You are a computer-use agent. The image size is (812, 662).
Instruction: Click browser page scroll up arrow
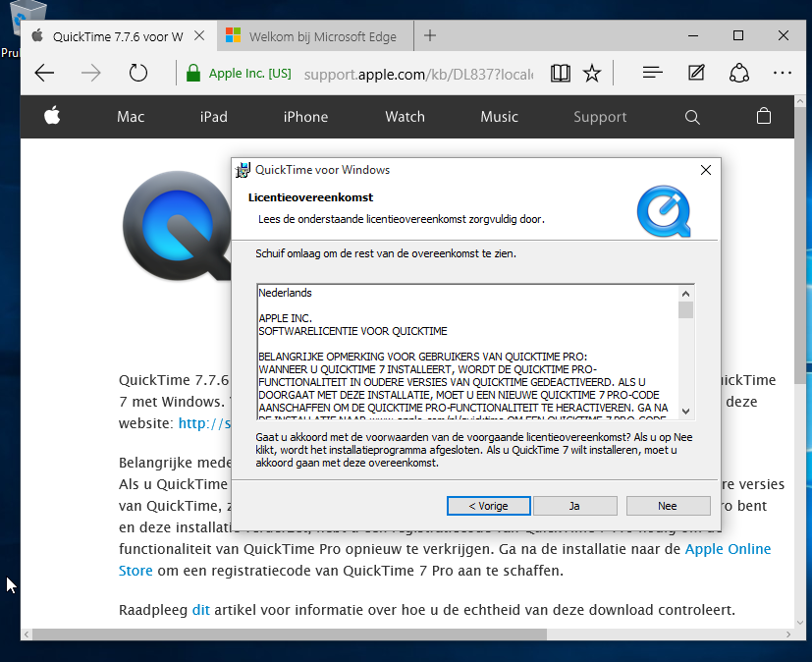799,101
